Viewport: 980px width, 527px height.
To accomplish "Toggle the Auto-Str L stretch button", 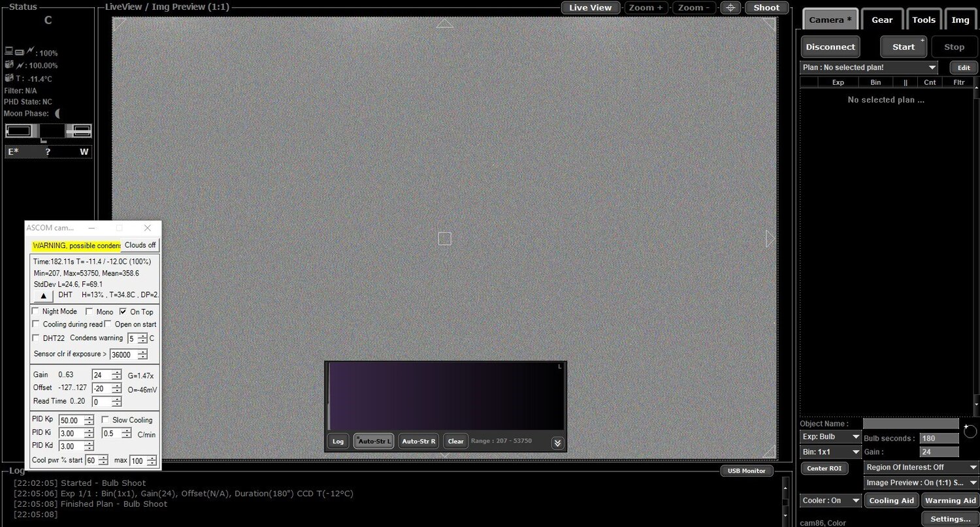I will pos(374,441).
